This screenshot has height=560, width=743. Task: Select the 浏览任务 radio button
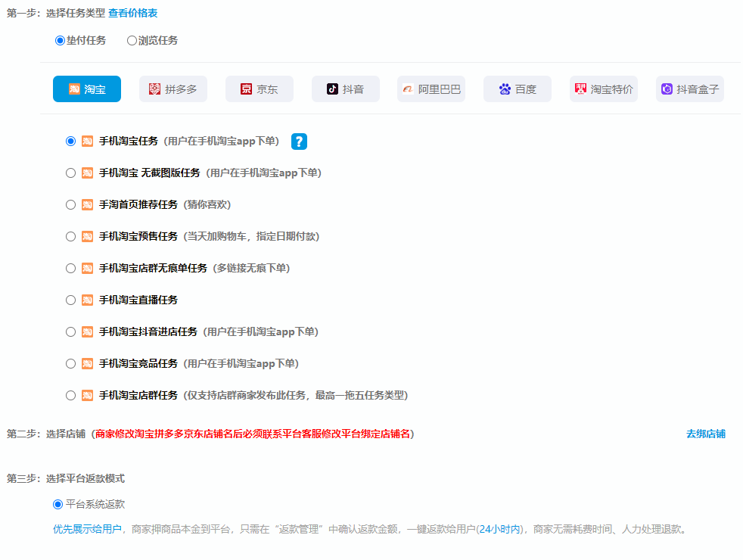point(132,41)
